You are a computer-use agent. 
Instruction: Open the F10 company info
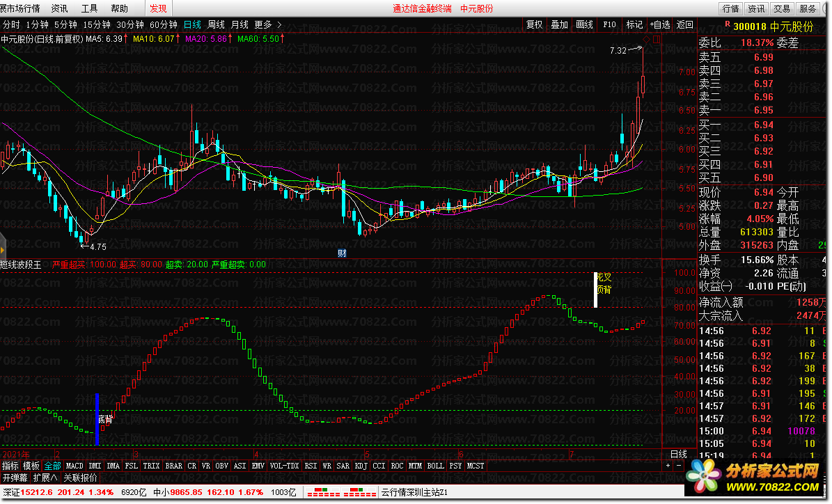click(x=609, y=24)
